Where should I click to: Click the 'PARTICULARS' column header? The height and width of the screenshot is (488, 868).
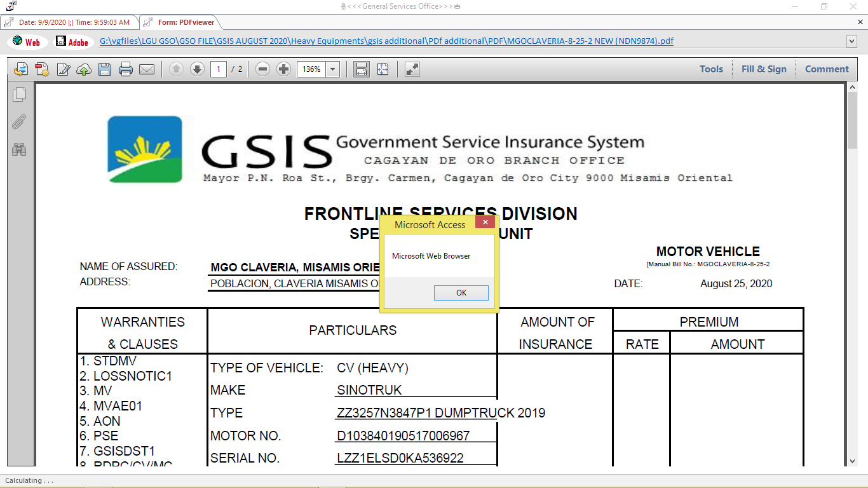pos(353,330)
